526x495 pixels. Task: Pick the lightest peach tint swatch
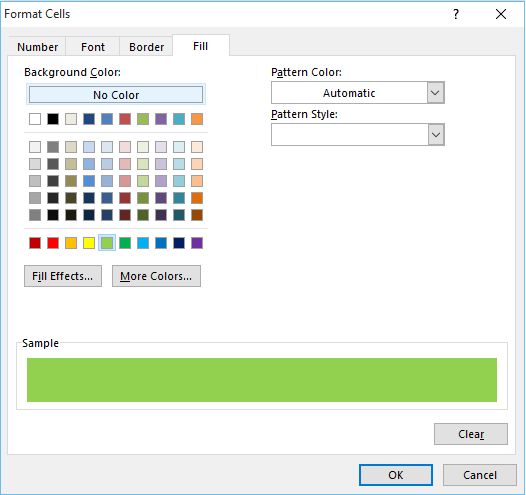click(x=197, y=147)
